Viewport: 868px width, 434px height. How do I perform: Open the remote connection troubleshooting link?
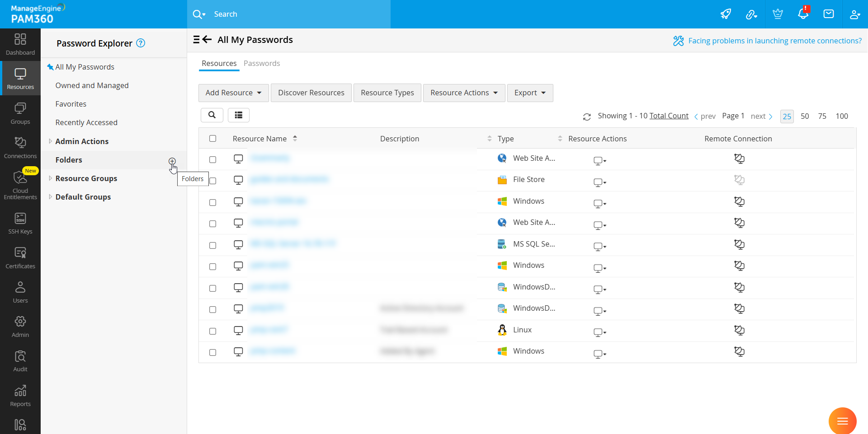pos(774,41)
